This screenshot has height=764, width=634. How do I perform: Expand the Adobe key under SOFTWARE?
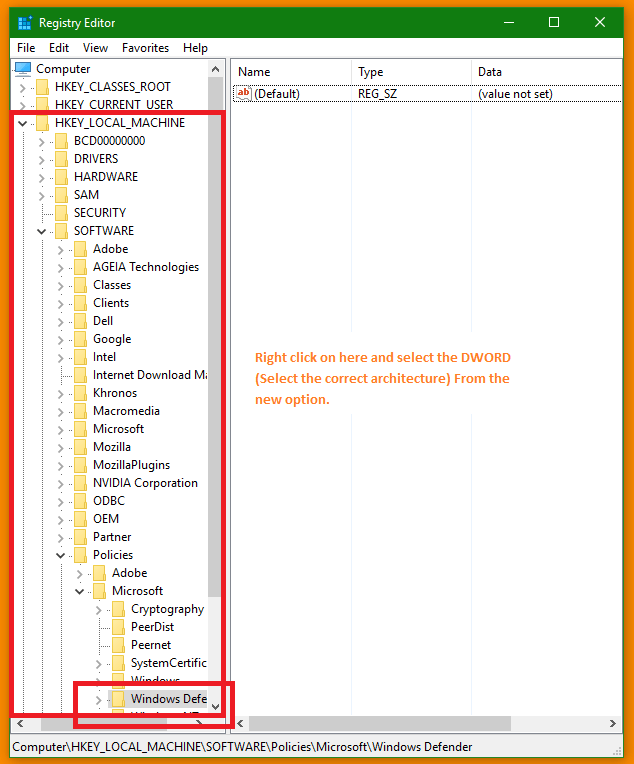pyautogui.click(x=60, y=249)
